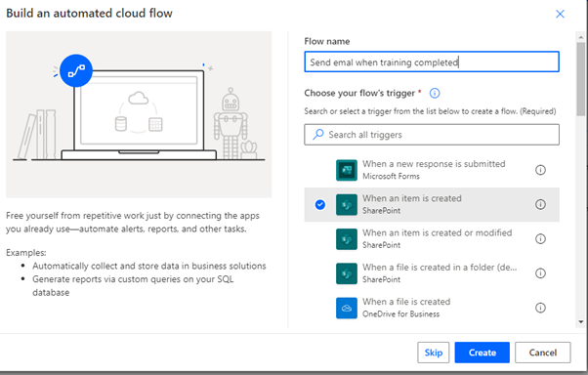
Task: Open info for 'When a file is created in a folder'
Action: coord(540,273)
